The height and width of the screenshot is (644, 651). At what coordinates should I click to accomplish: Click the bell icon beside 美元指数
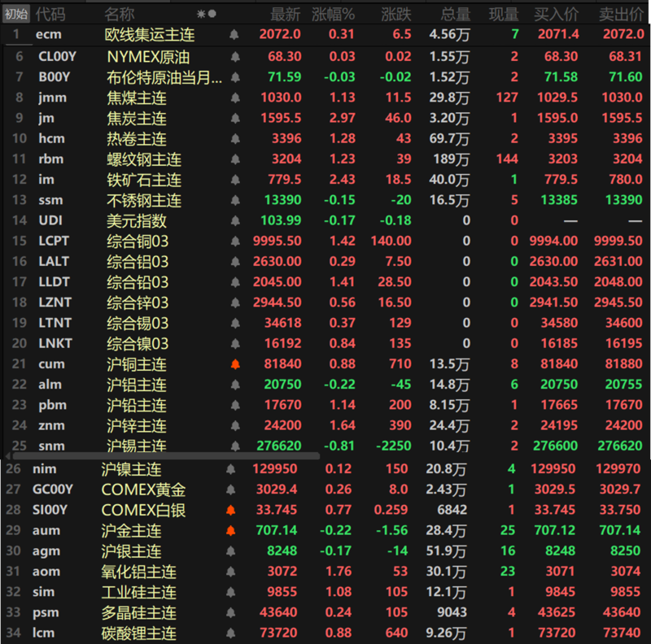235,220
